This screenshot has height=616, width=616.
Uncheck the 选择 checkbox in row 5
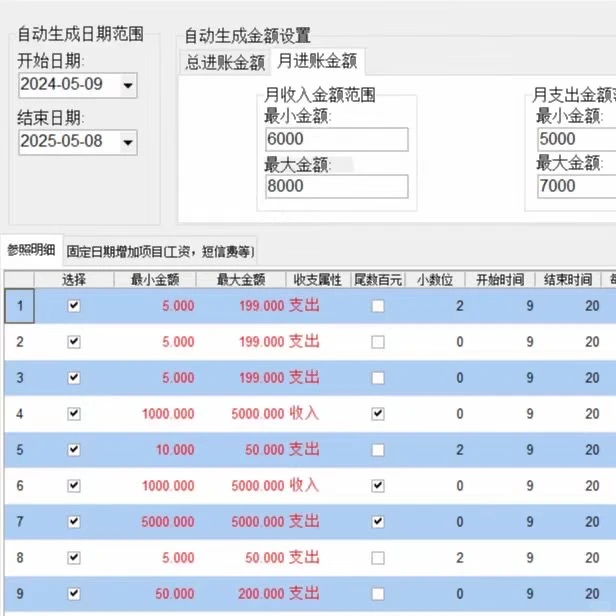[x=74, y=449]
